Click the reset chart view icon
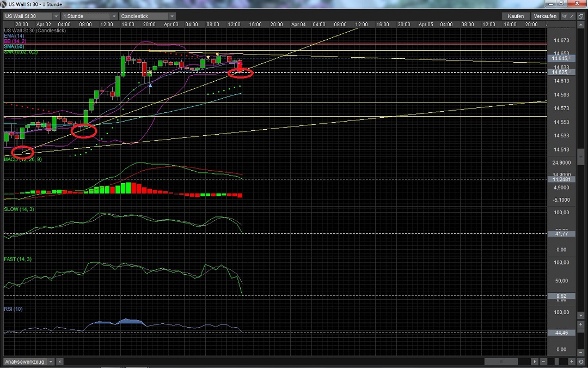The width and height of the screenshot is (588, 368). point(581,361)
